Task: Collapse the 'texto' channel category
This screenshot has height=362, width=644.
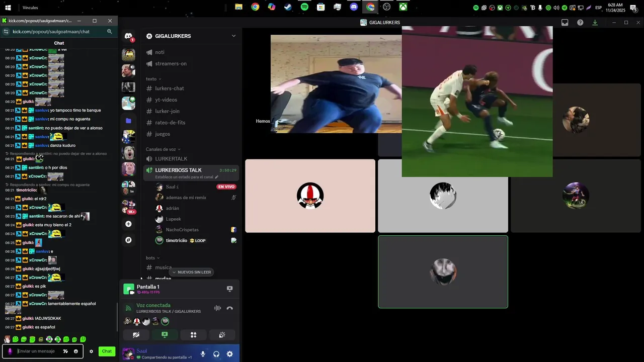Action: 153,79
